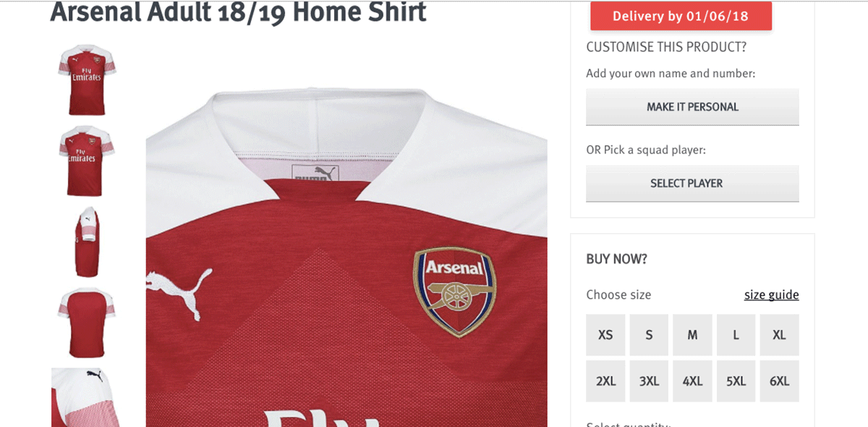Choose size 2XL
The image size is (868, 427).
pyautogui.click(x=605, y=381)
